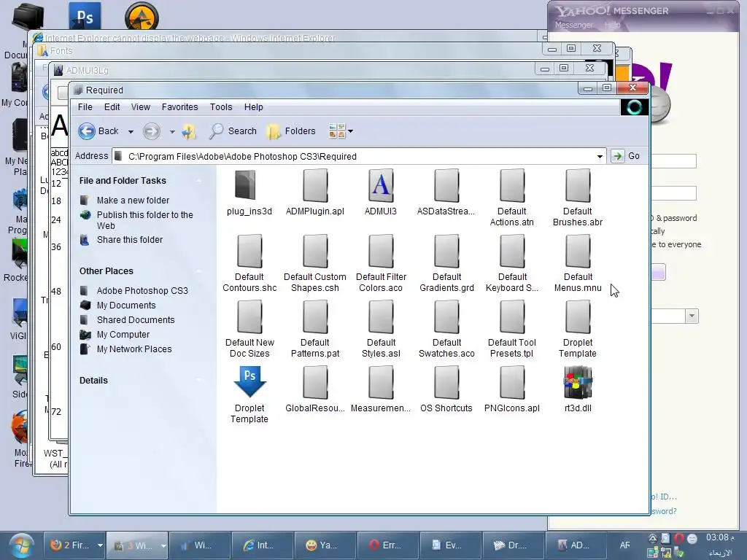The height and width of the screenshot is (560, 747).
Task: Open My Network Places link
Action: [134, 349]
